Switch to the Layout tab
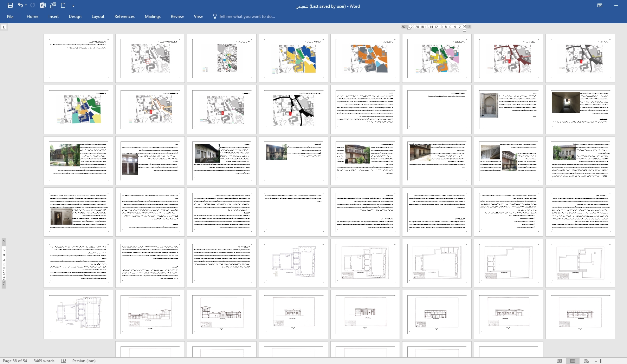The height and width of the screenshot is (364, 627). coord(98,16)
